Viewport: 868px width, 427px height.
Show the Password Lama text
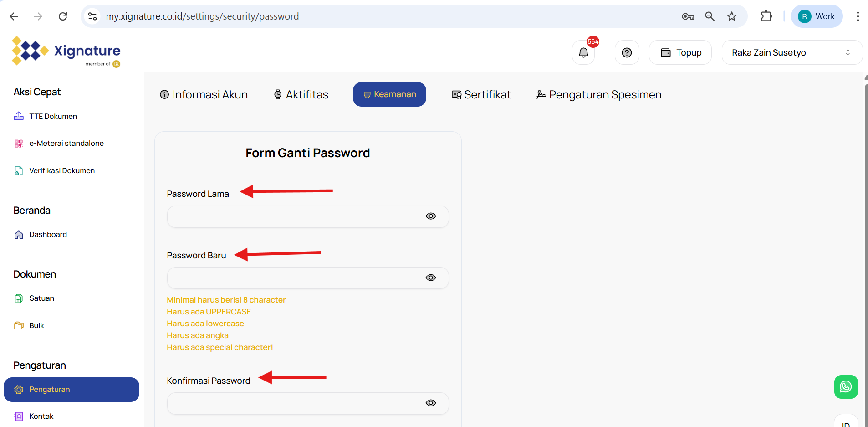(x=430, y=216)
